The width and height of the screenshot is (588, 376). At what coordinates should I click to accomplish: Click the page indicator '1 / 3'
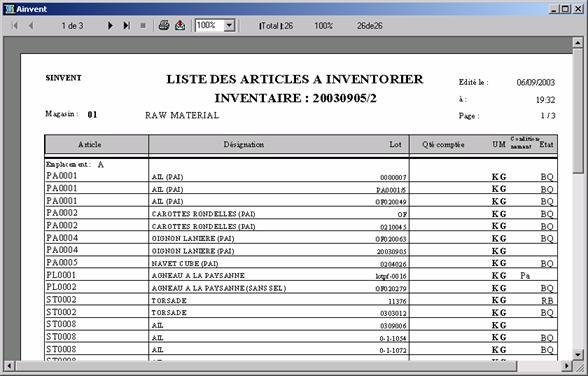548,116
